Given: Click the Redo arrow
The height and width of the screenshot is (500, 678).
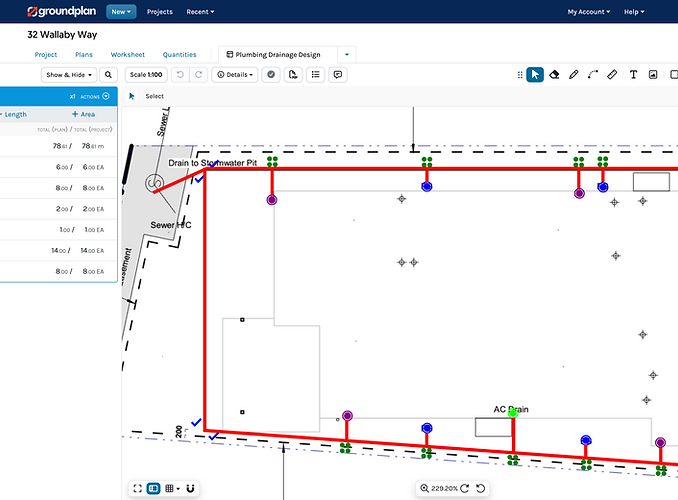Looking at the screenshot, I should (x=198, y=75).
